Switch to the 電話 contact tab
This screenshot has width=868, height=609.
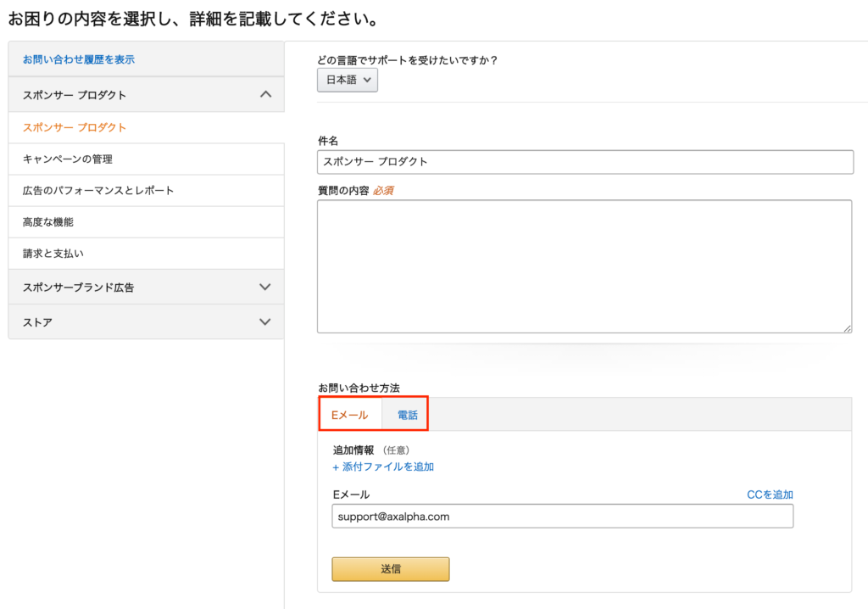[408, 415]
